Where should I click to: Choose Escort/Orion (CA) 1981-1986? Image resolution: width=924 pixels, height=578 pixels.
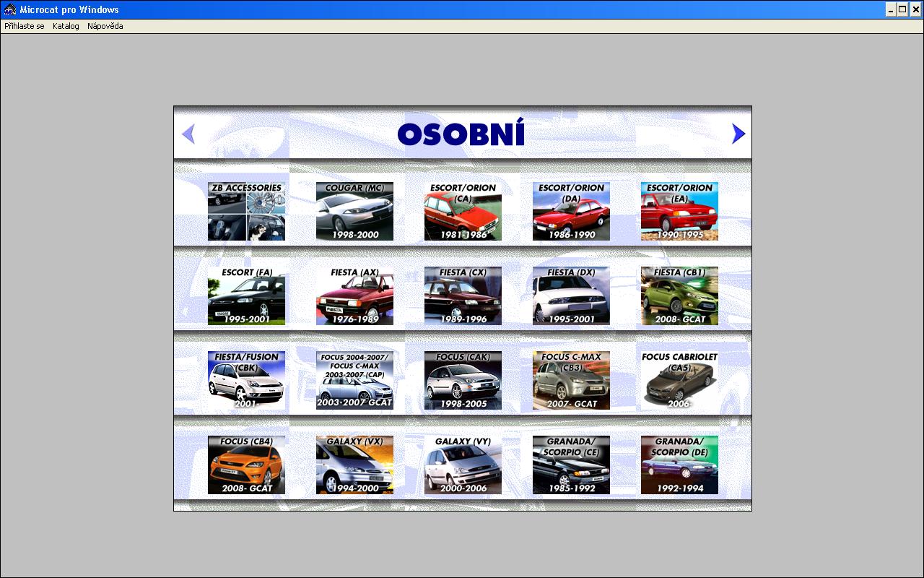pyautogui.click(x=463, y=211)
